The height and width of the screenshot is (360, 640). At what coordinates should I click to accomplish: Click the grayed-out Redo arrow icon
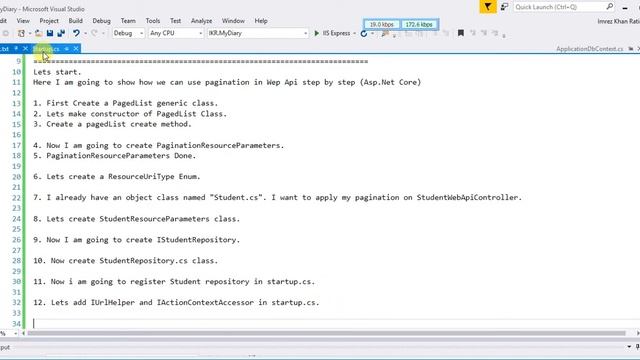[x=94, y=33]
